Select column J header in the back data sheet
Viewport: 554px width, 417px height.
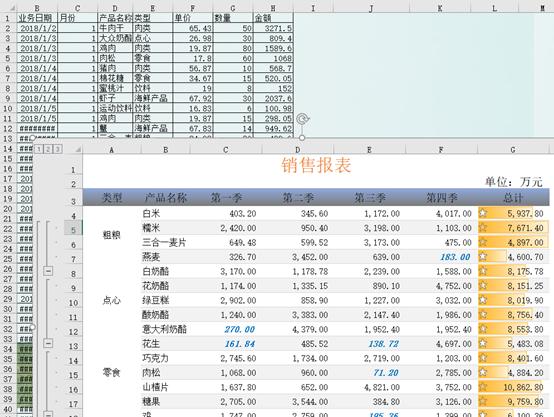click(x=371, y=7)
